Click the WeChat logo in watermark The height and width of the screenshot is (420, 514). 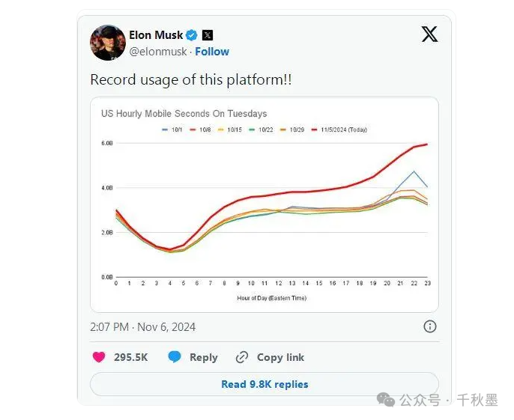[x=386, y=399]
